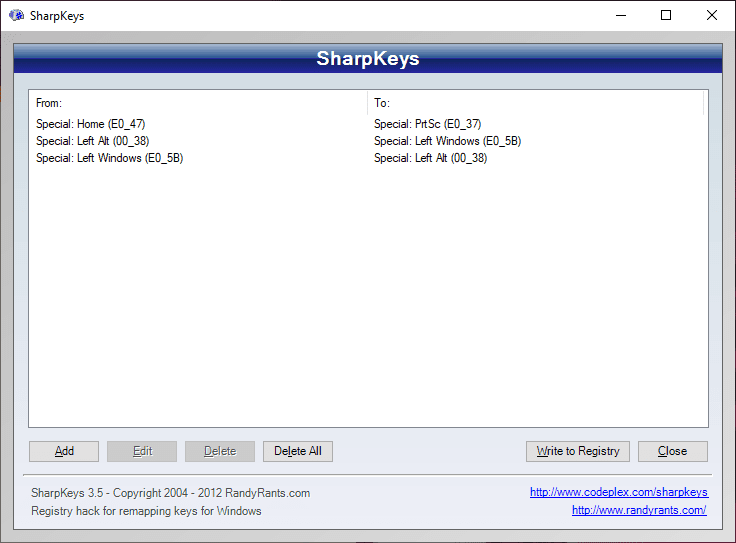The image size is (736, 543).
Task: Click the SharpKeys app icon in title bar
Action: click(x=16, y=15)
